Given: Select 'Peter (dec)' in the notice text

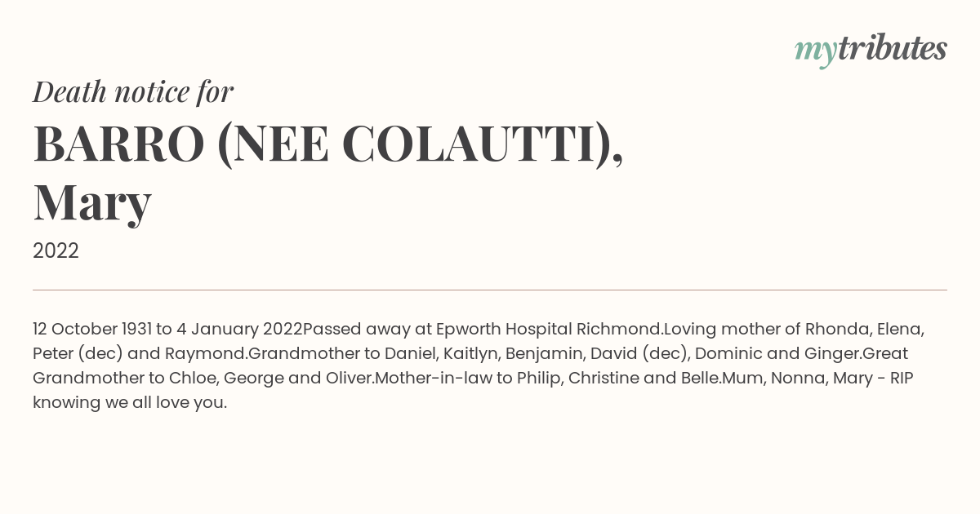Looking at the screenshot, I should (78, 354).
